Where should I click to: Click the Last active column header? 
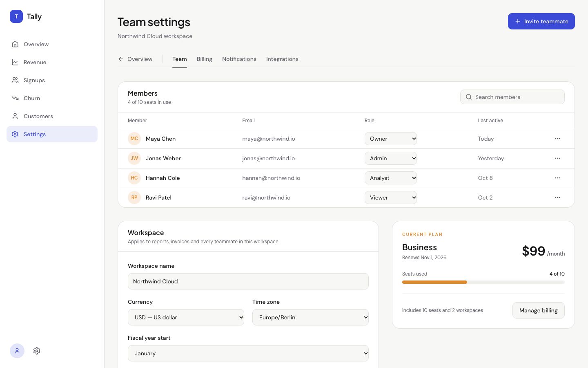point(490,121)
